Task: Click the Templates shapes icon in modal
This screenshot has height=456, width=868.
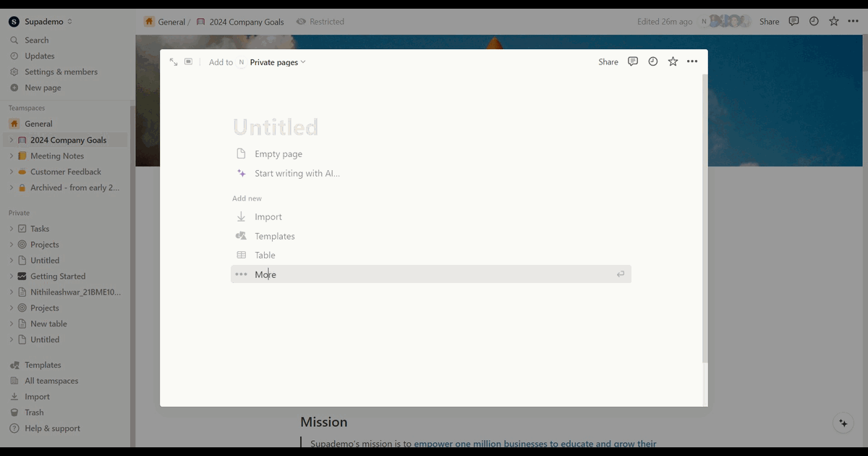Action: [242, 236]
